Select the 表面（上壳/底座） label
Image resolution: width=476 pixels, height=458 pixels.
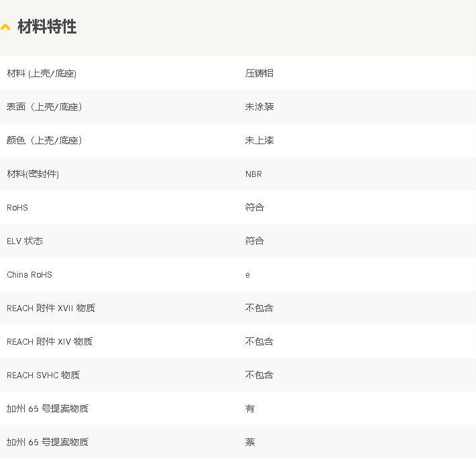tap(44, 107)
